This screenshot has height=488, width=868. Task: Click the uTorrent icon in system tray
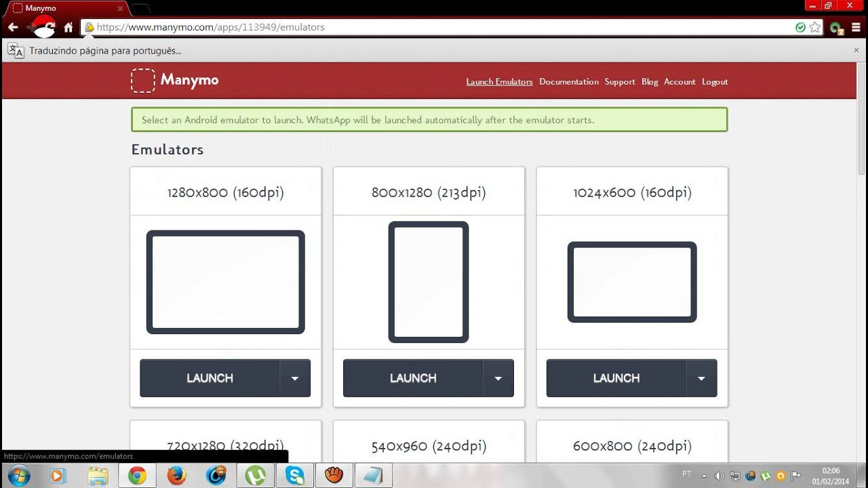(766, 476)
